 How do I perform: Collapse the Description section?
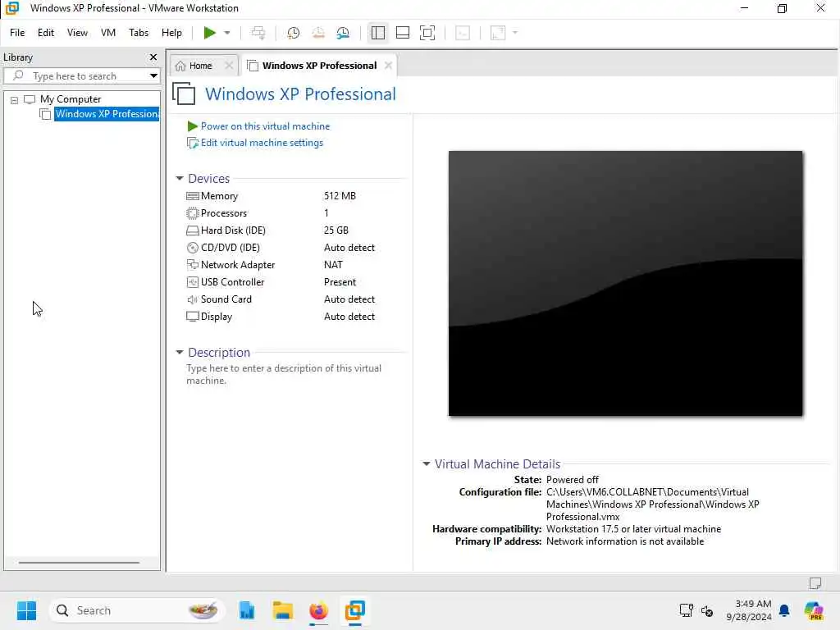click(180, 353)
